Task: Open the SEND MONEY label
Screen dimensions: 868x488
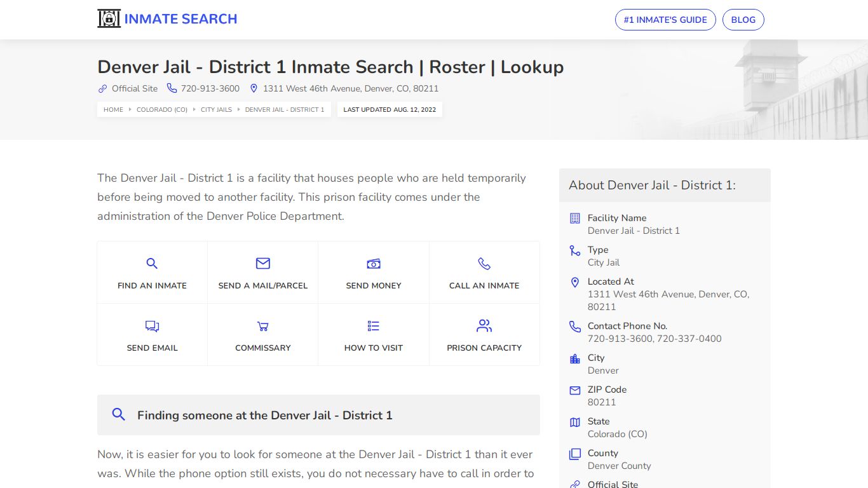Action: (374, 285)
